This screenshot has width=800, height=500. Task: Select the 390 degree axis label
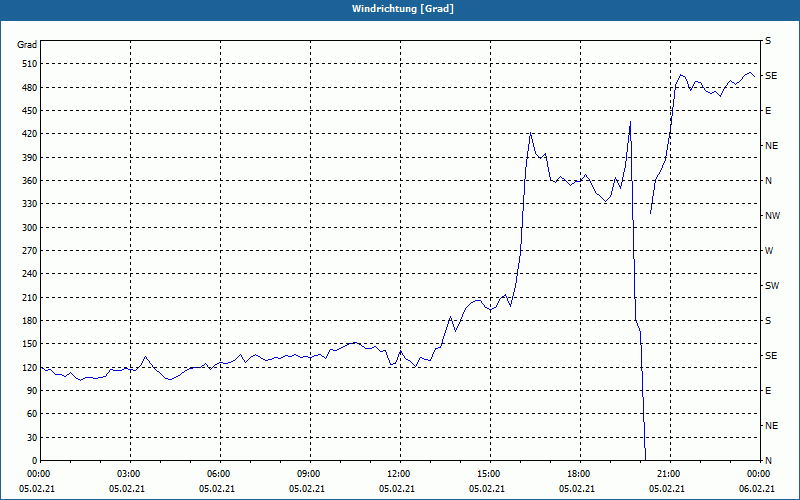pyautogui.click(x=30, y=157)
